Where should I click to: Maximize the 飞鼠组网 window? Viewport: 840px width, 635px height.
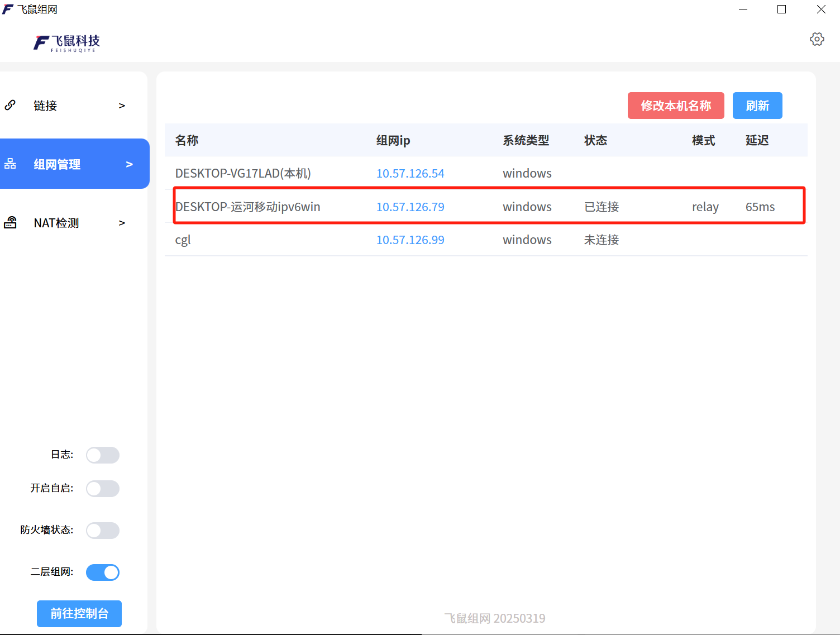781,9
